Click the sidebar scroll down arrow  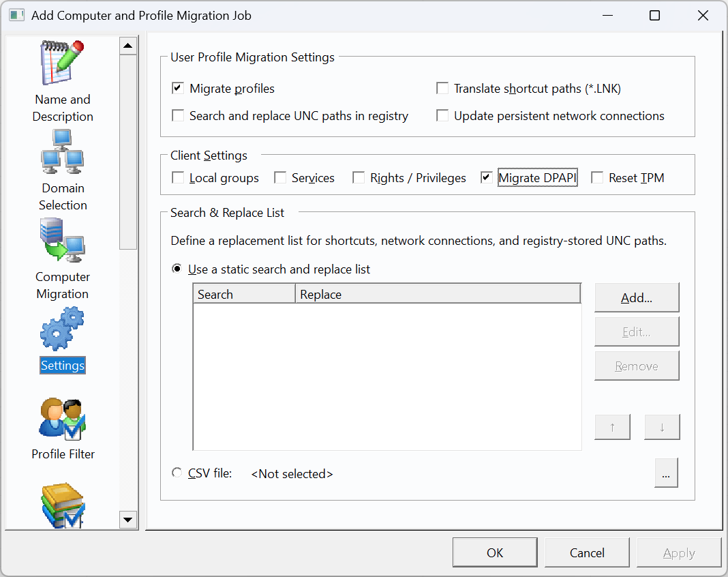(128, 520)
